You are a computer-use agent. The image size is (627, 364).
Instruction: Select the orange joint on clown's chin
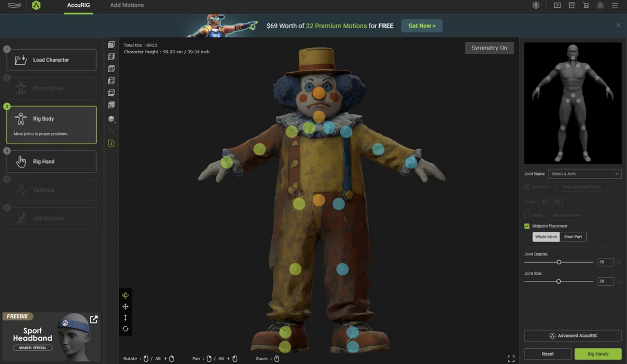click(319, 116)
